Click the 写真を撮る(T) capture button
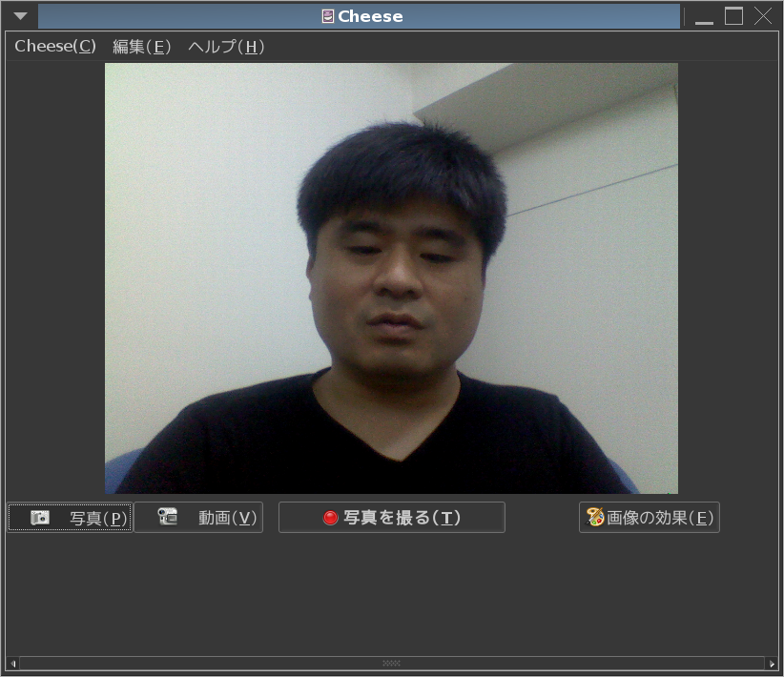 (391, 518)
